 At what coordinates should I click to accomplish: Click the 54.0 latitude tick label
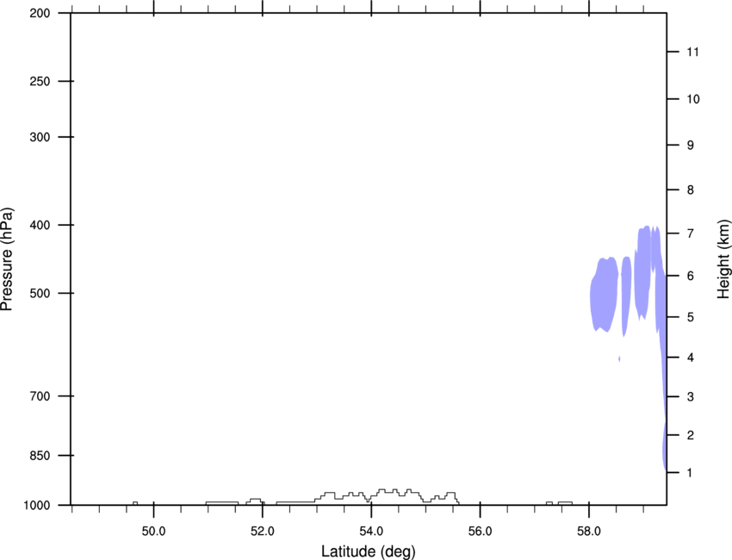pyautogui.click(x=371, y=532)
